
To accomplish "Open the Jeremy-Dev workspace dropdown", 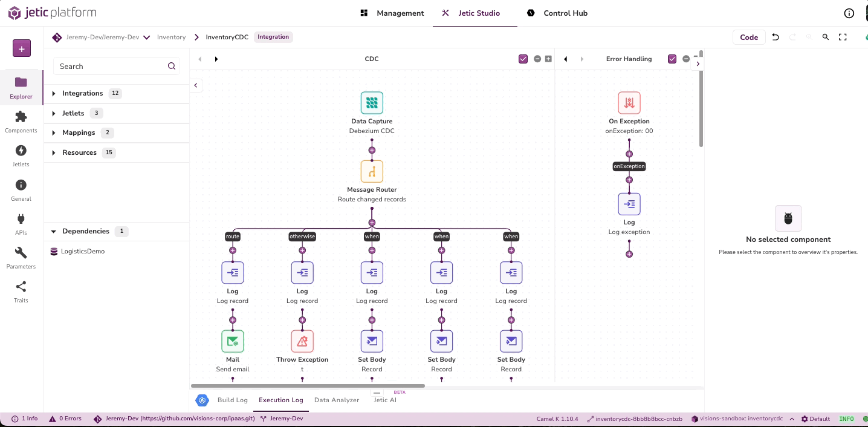I will point(147,37).
